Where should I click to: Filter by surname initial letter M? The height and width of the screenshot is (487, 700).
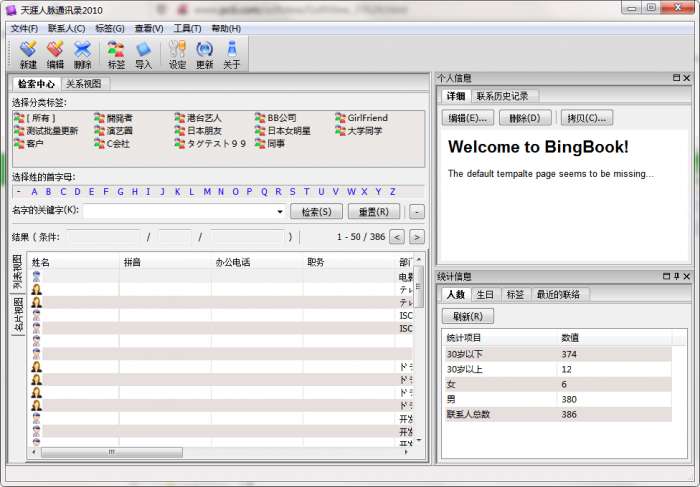tap(207, 192)
